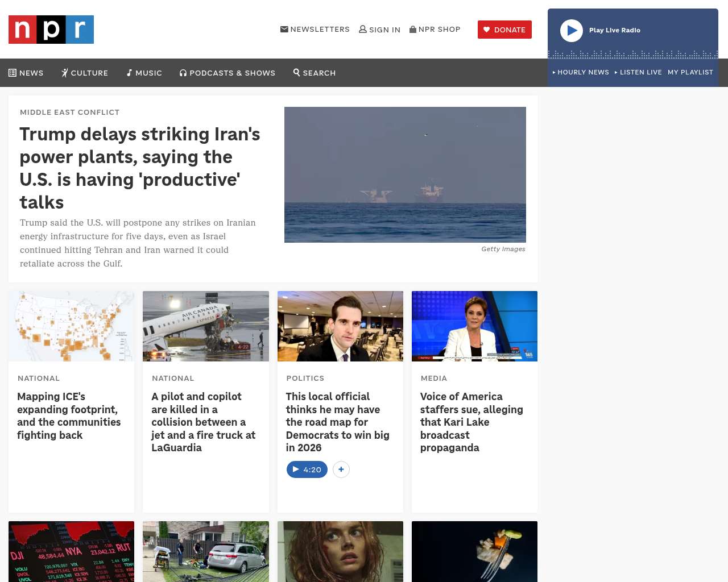Click the NPR Shop bag icon
Viewport: 728px width, 582px height.
coord(413,29)
